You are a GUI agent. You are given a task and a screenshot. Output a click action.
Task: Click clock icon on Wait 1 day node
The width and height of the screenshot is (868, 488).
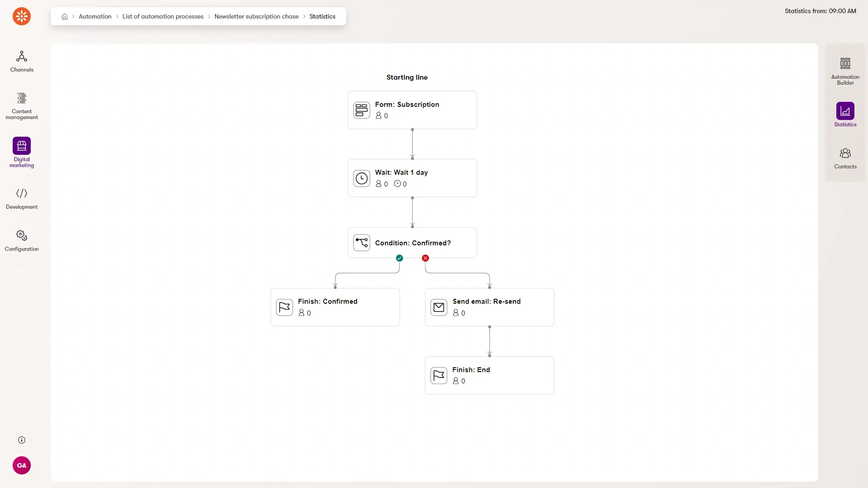tap(362, 178)
